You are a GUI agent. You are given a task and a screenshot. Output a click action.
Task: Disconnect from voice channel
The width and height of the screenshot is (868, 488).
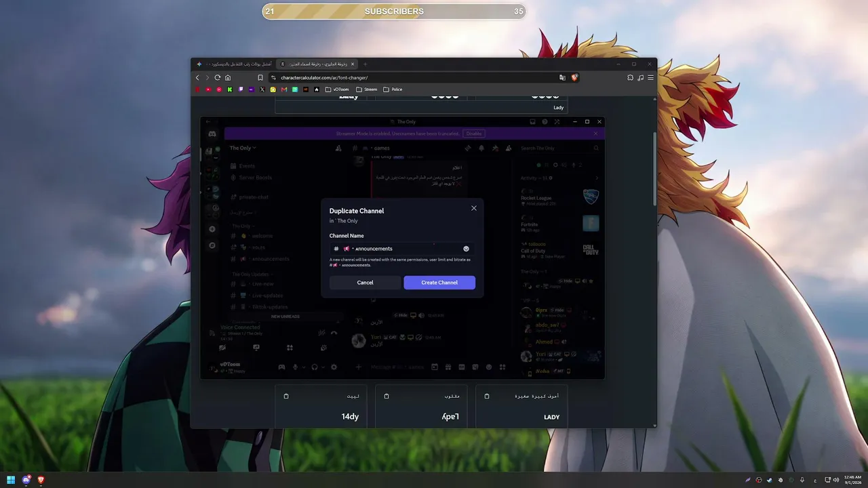(x=334, y=332)
